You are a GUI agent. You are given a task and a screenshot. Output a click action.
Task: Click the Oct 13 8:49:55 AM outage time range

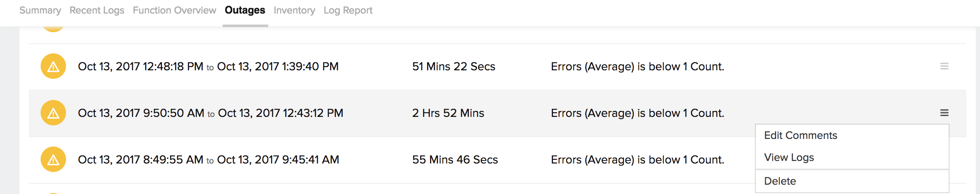click(x=208, y=160)
